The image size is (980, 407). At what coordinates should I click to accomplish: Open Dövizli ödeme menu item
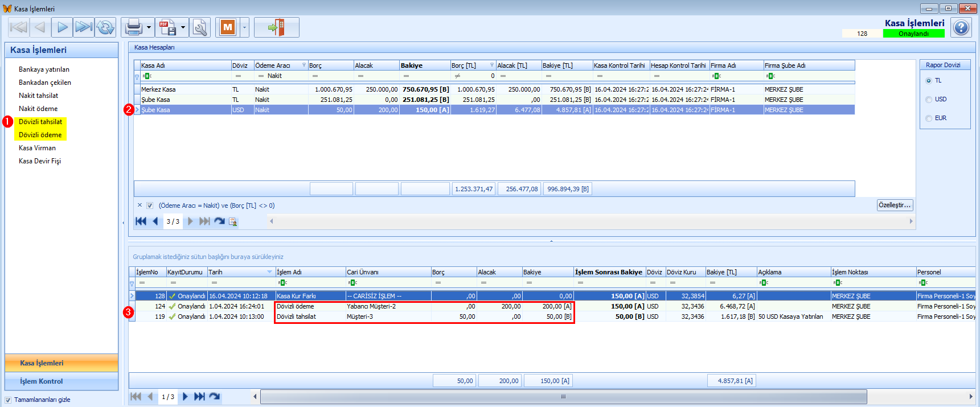point(40,135)
